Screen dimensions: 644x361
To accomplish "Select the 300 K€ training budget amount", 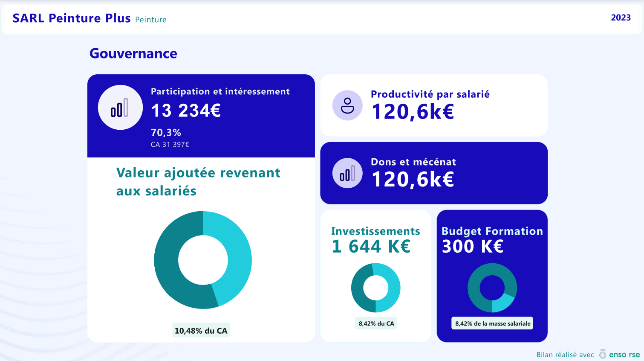I will [473, 247].
